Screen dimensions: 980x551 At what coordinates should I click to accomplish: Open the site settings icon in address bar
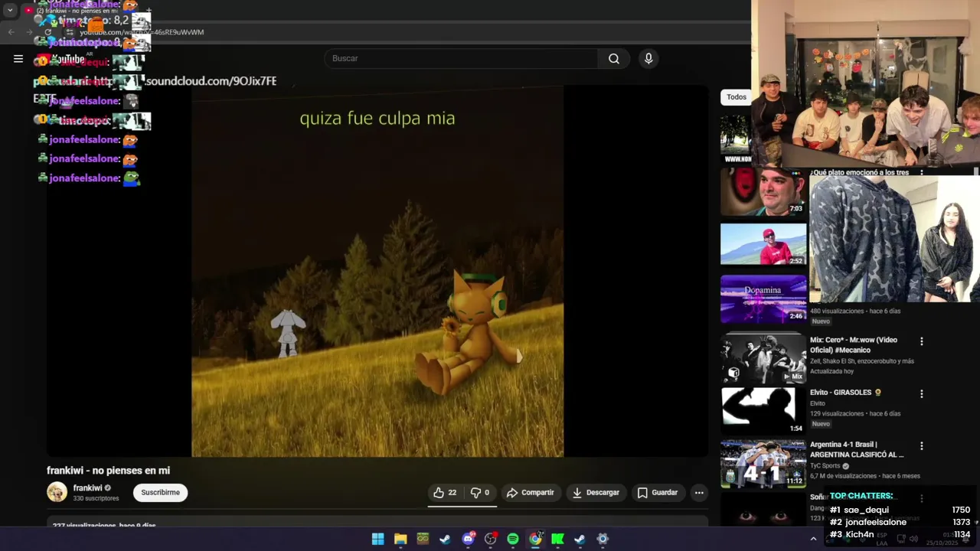70,32
